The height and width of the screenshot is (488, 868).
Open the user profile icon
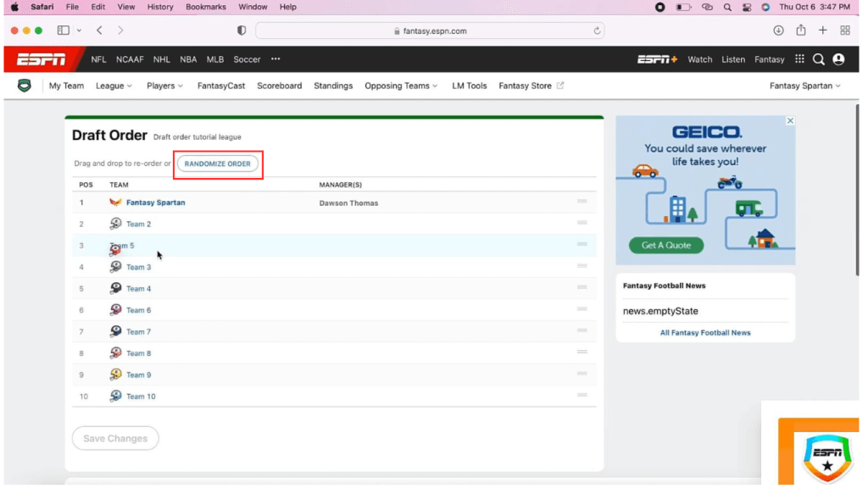[x=838, y=59]
